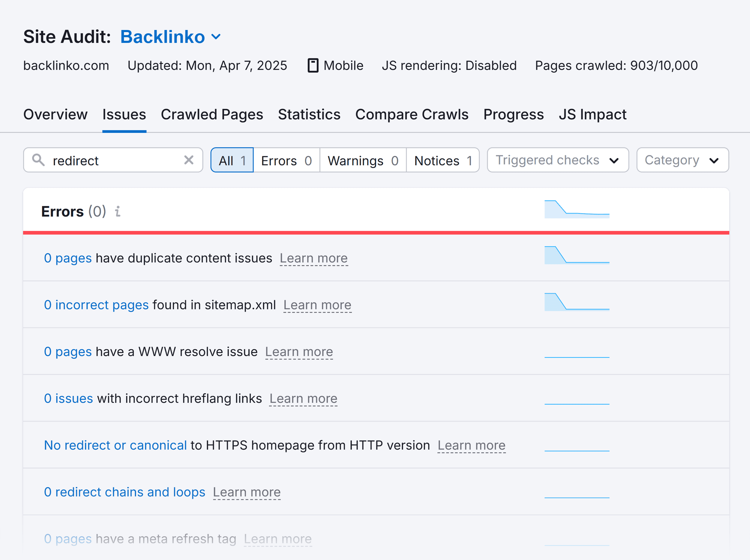Open 0 pages duplicate content link

[68, 258]
